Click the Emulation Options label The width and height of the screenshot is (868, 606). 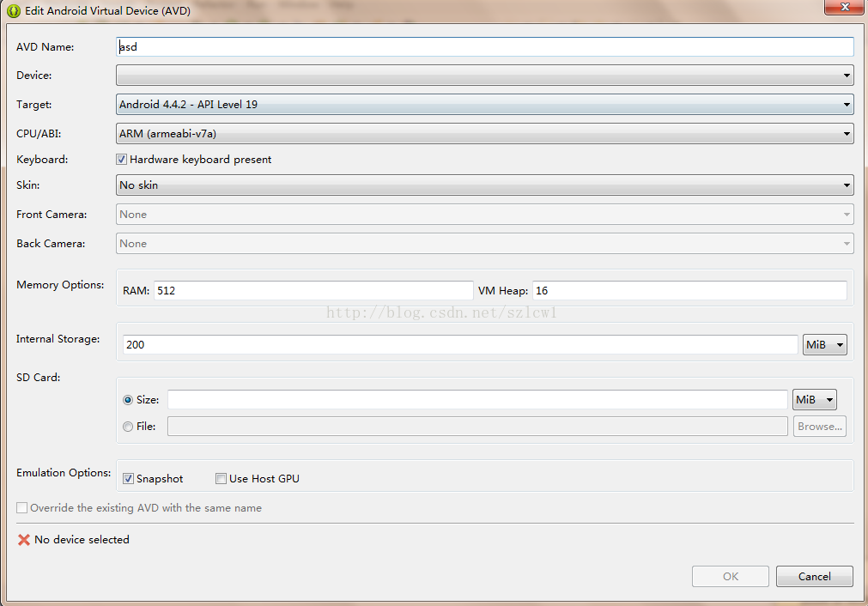click(64, 473)
